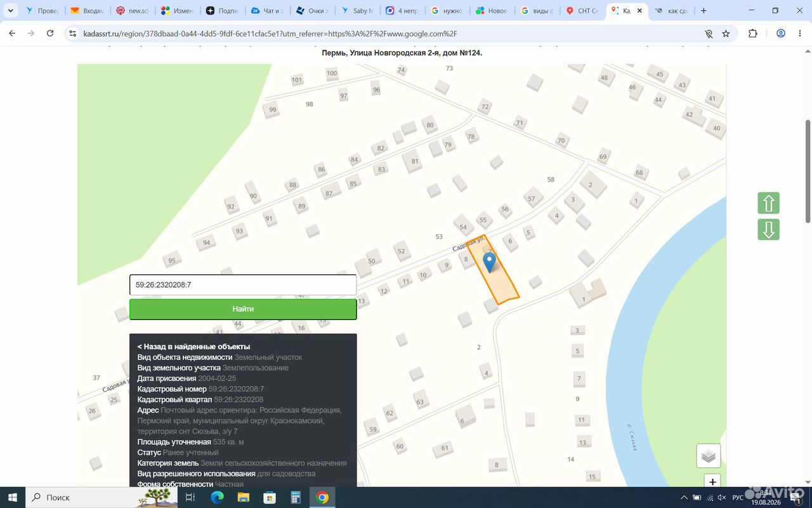This screenshot has width=812, height=508.
Task: Switch to the 'new.sd' tab
Action: coord(132,11)
